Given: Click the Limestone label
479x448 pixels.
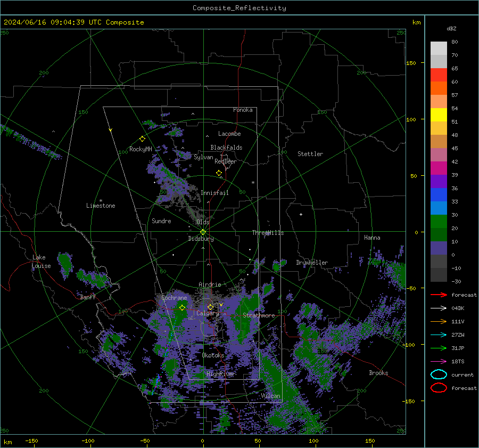Looking at the screenshot, I should pos(101,206).
